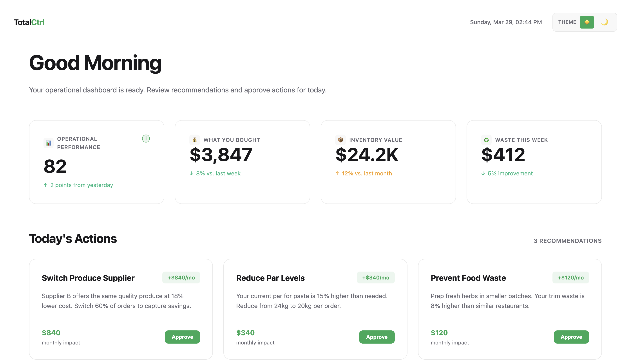Click the Reduce Par Levels title
The image size is (630, 364).
click(270, 278)
